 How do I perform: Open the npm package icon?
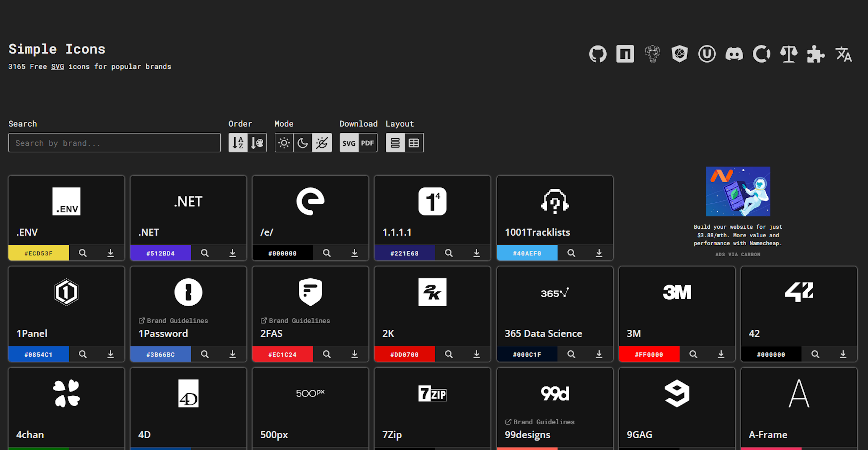(x=625, y=54)
